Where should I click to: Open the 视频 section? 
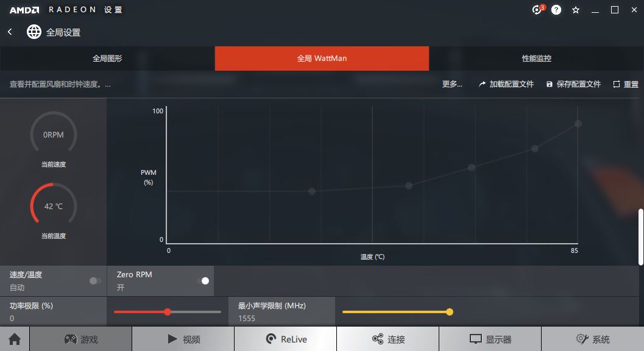tap(183, 339)
